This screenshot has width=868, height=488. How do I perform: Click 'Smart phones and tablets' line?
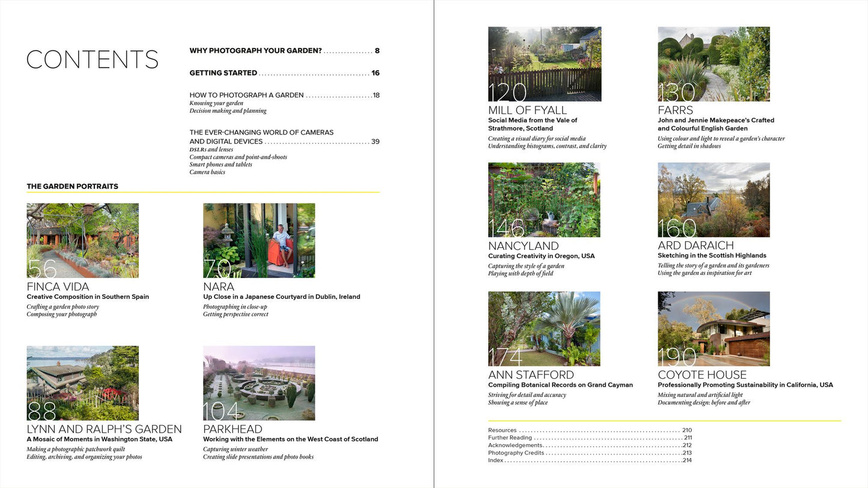[x=220, y=164]
